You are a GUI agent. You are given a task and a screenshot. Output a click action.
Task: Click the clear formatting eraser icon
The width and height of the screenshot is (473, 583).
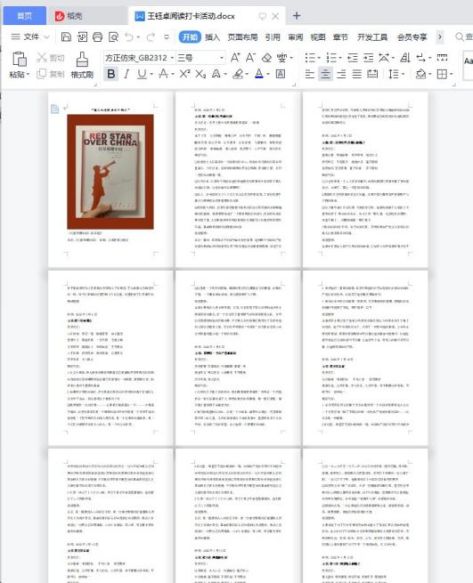click(267, 58)
